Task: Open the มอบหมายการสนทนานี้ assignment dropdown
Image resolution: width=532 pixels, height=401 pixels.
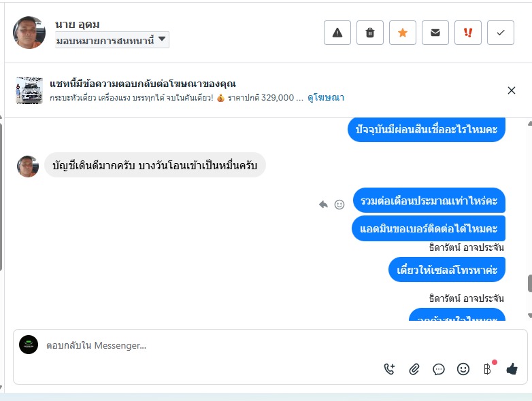Action: pos(112,40)
